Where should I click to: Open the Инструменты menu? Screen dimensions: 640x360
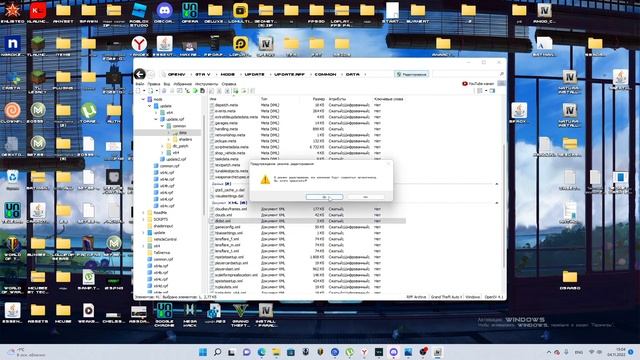pyautogui.click(x=207, y=84)
